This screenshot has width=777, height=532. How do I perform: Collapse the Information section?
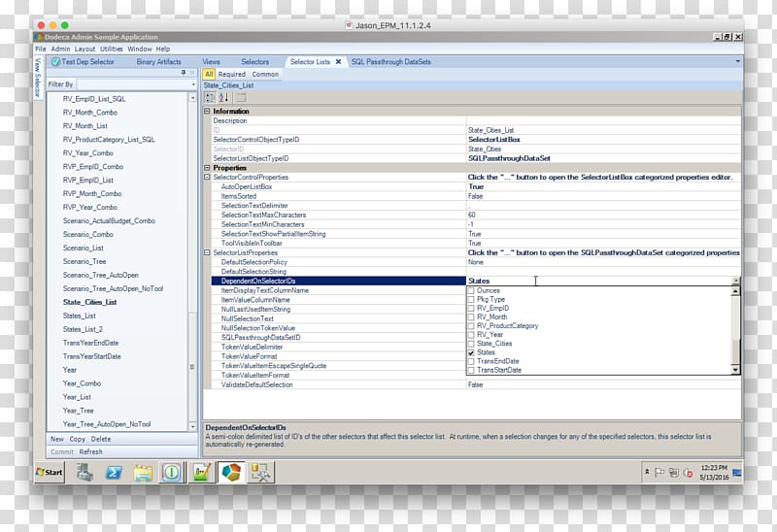pos(207,112)
